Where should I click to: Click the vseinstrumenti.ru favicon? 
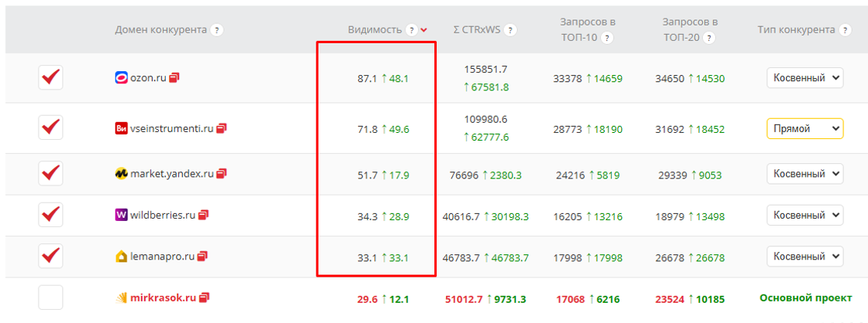tap(121, 128)
